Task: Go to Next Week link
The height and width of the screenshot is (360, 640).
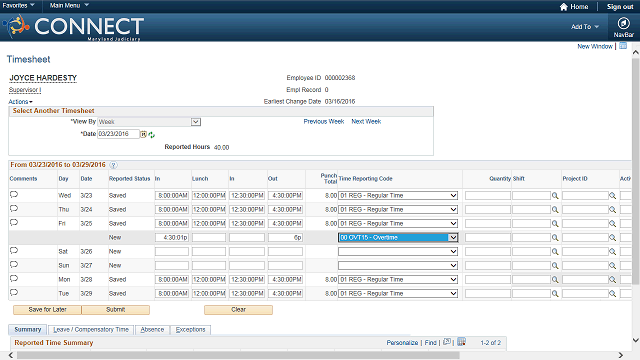Action: coord(366,121)
